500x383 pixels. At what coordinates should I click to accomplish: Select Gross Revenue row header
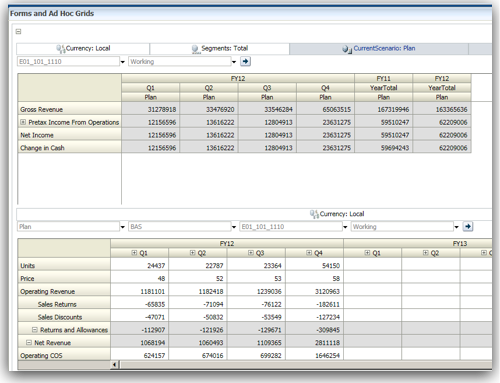[69, 109]
